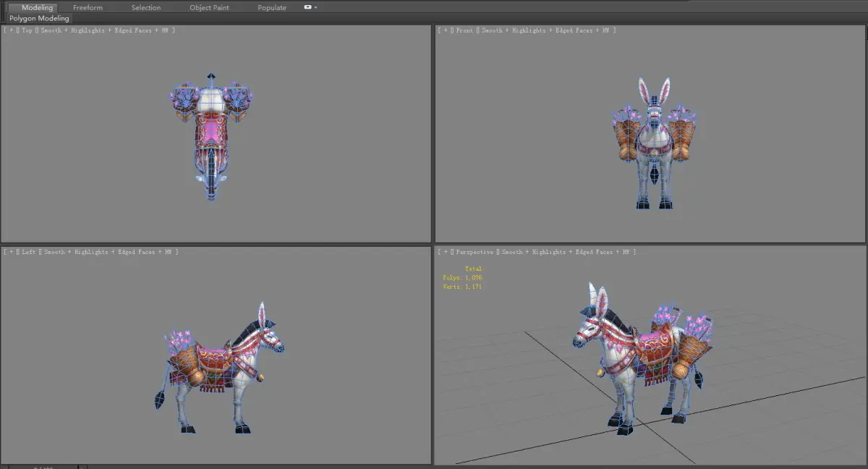The width and height of the screenshot is (868, 469).
Task: Click the Left viewport view-name label
Action: click(29, 252)
